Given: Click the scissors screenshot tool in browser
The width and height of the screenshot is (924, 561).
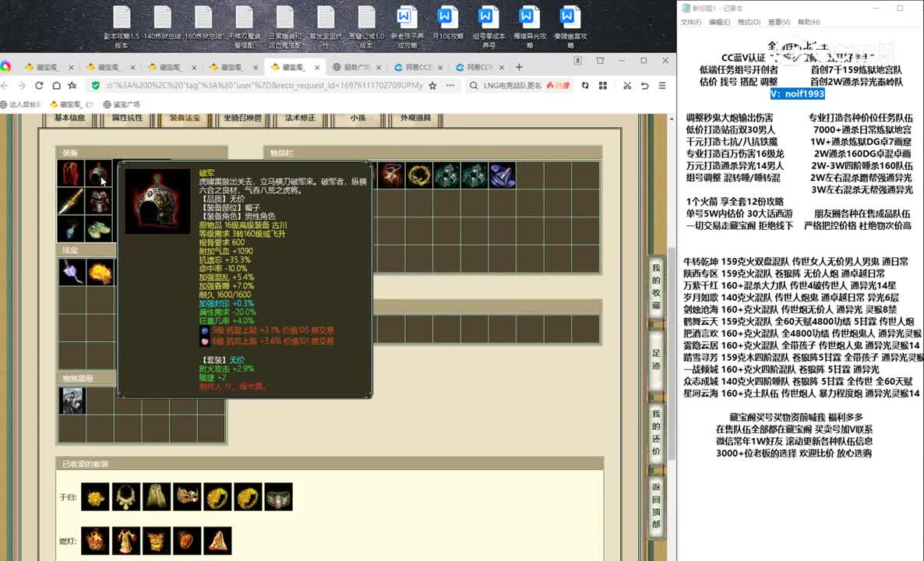Looking at the screenshot, I should 627,86.
